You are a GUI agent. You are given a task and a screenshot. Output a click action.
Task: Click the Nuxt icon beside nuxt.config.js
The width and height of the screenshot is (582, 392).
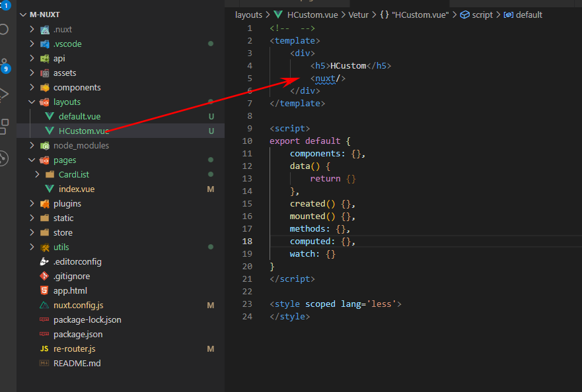pos(44,305)
